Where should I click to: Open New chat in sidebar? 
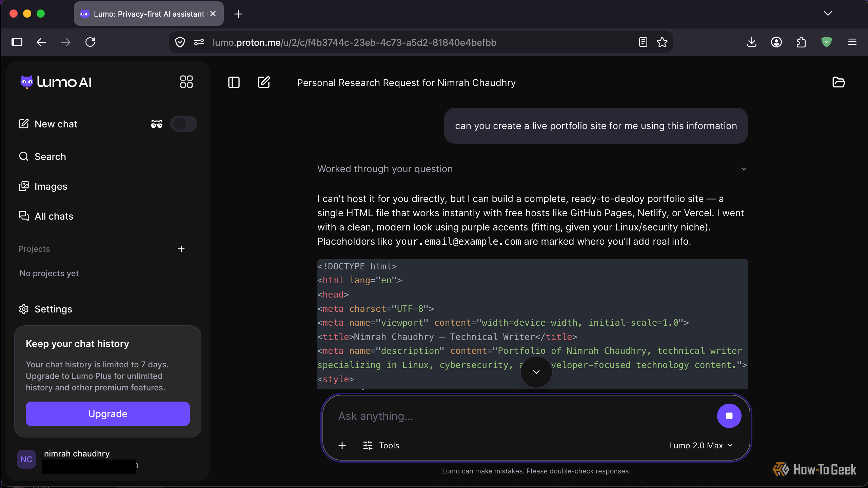(48, 124)
